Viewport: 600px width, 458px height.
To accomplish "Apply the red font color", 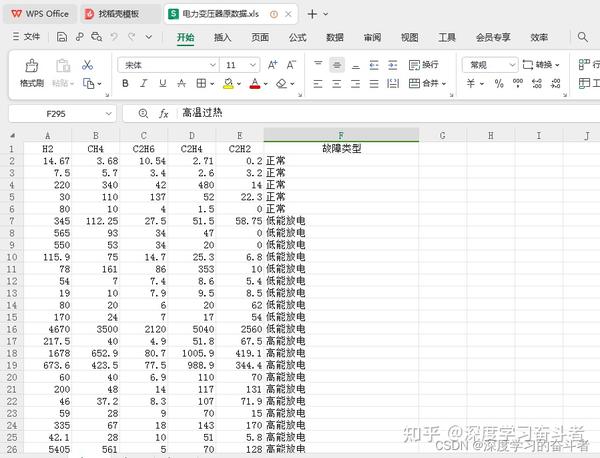I will coord(255,83).
